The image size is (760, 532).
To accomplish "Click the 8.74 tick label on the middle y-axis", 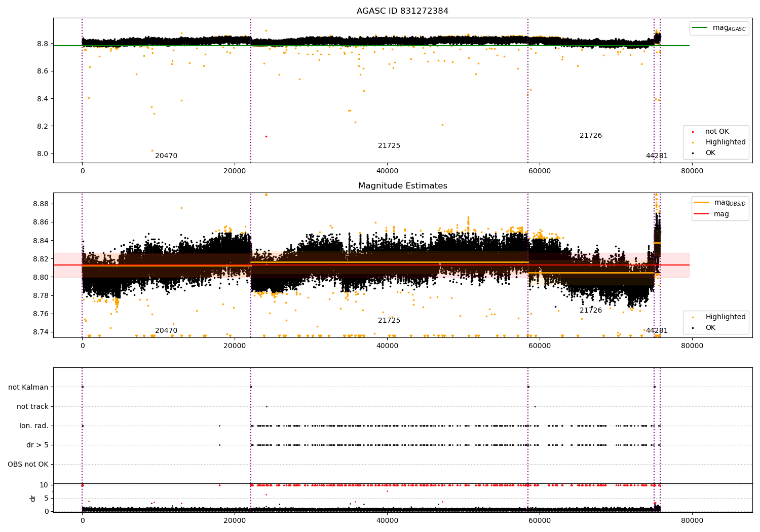I will (x=41, y=332).
